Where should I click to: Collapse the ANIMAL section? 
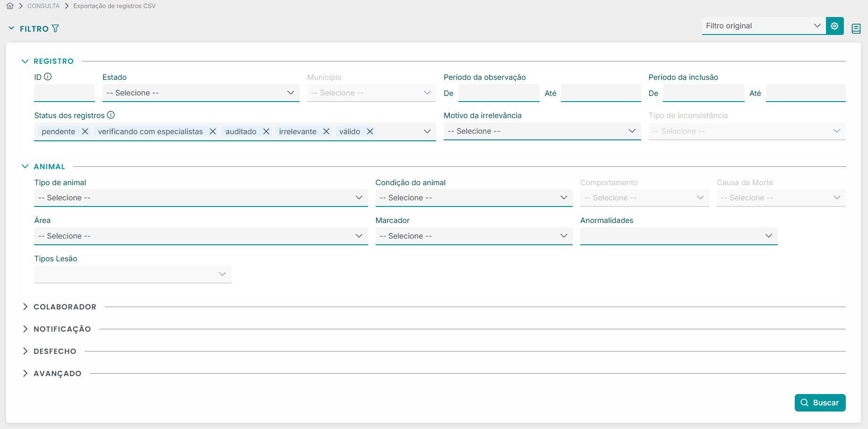pyautogui.click(x=26, y=167)
